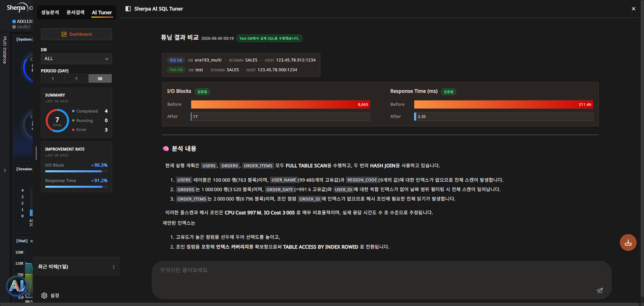Select the 7 day period option
This screenshot has width=644, height=306.
click(x=76, y=79)
